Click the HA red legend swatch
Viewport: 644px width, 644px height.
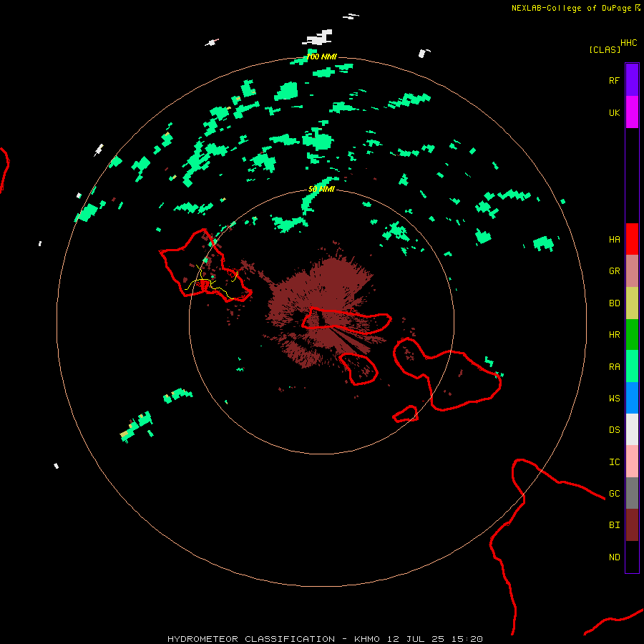click(632, 239)
